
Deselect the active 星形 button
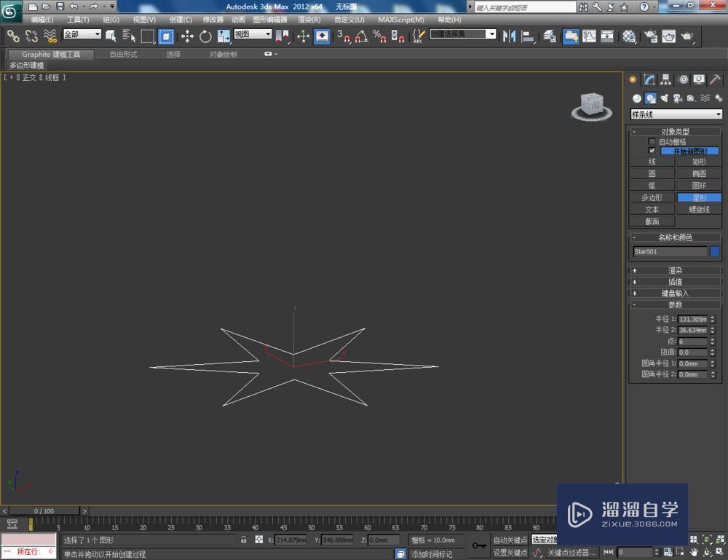pyautogui.click(x=699, y=197)
